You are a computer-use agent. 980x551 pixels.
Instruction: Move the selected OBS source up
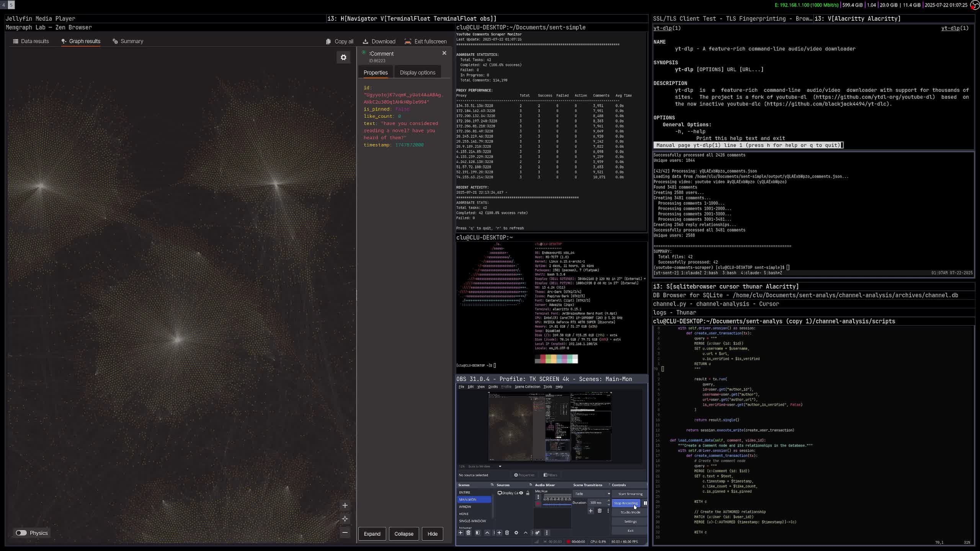click(x=526, y=533)
